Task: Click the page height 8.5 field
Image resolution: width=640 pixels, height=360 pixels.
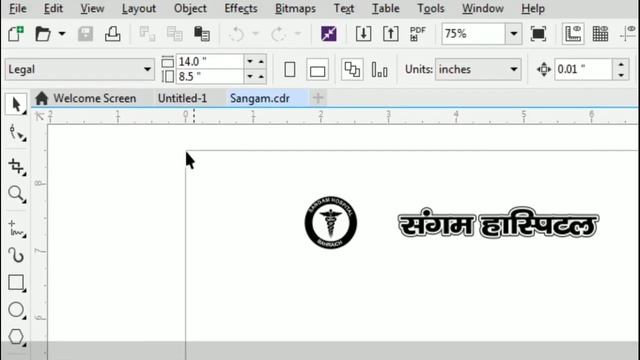Action: click(210, 76)
